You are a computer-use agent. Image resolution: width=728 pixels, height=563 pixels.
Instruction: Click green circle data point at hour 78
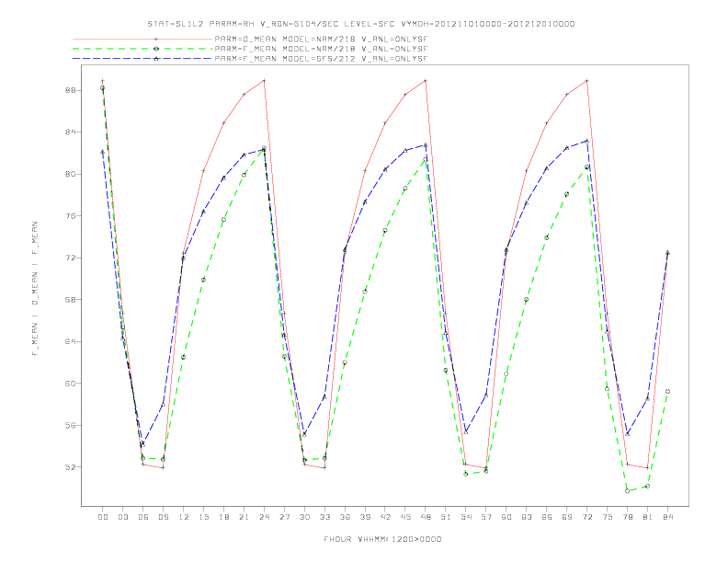pyautogui.click(x=627, y=491)
